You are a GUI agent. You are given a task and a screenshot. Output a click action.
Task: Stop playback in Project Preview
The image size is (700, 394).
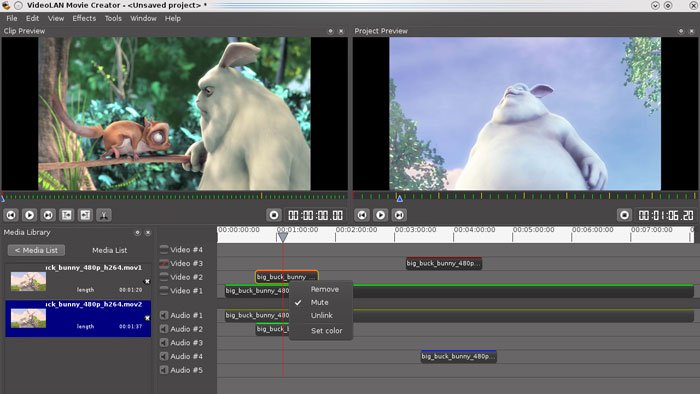coord(625,215)
